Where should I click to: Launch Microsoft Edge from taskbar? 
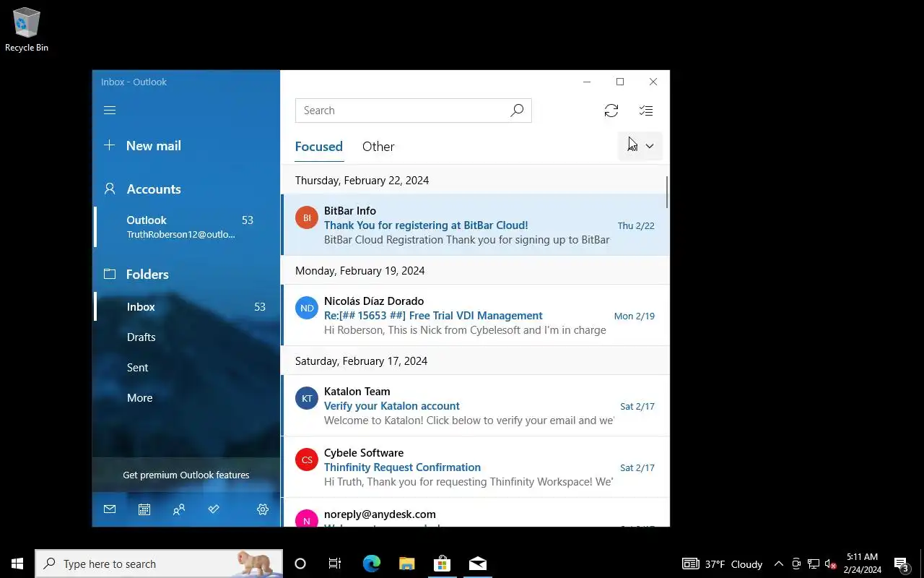pos(371,564)
